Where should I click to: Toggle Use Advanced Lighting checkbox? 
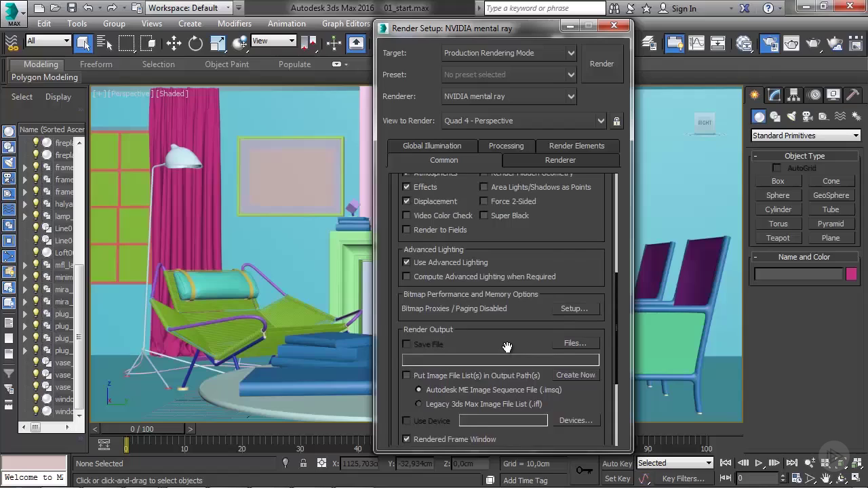pyautogui.click(x=406, y=262)
